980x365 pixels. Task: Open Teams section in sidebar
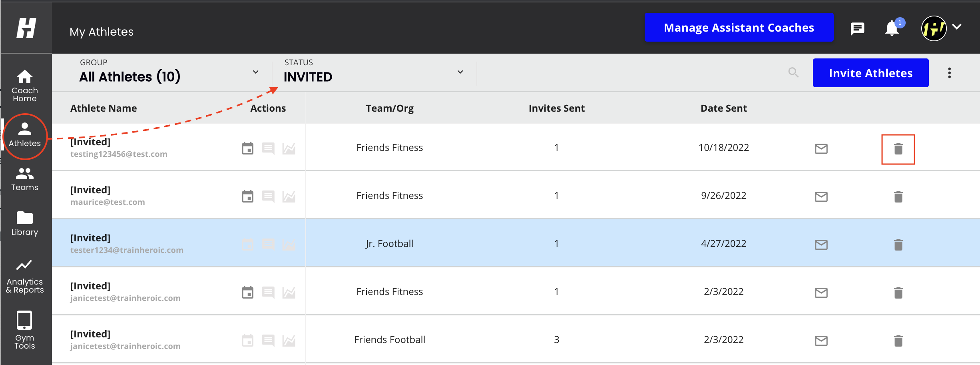[25, 179]
